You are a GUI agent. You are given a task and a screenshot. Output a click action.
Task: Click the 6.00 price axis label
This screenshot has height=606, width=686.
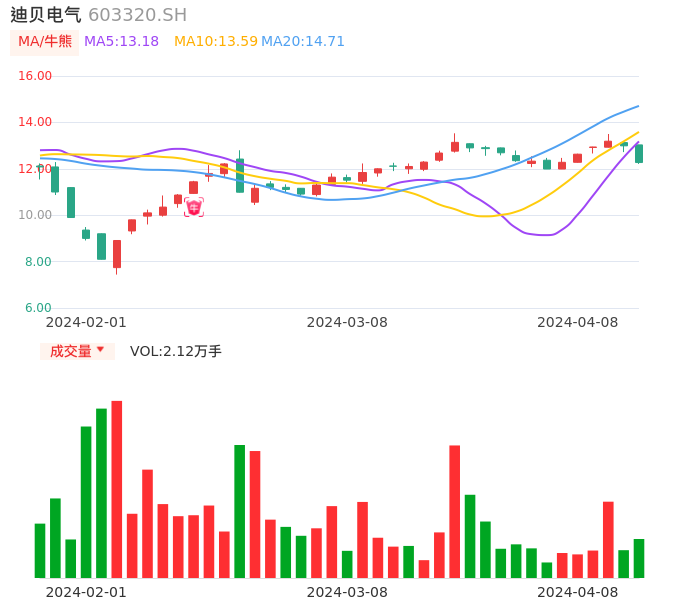click(x=38, y=308)
